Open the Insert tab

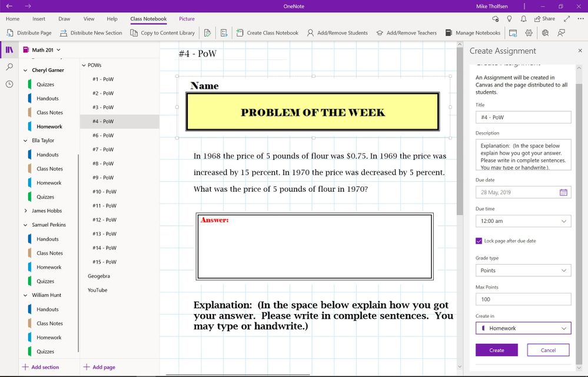click(x=39, y=19)
